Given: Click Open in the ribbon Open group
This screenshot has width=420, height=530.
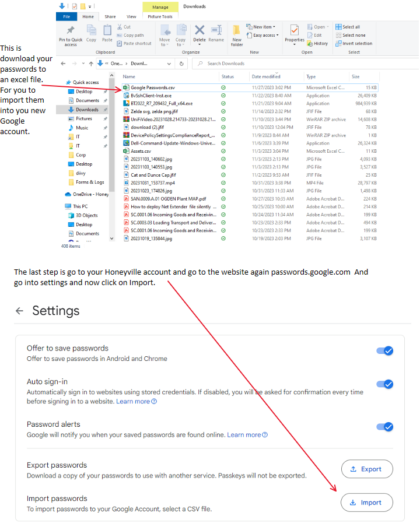Looking at the screenshot, I should (318, 27).
